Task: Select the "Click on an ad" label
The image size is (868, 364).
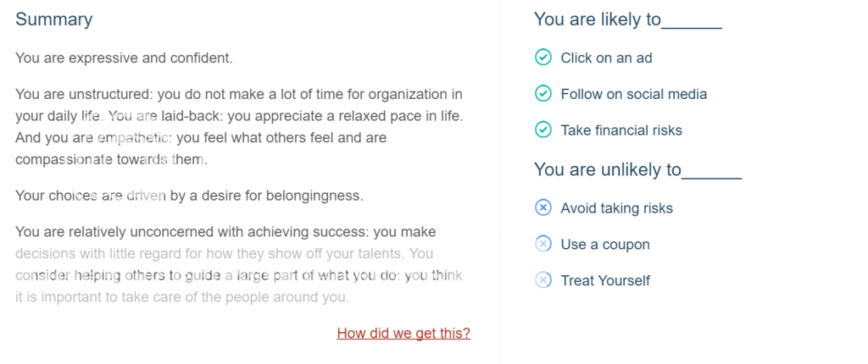Action: click(606, 58)
